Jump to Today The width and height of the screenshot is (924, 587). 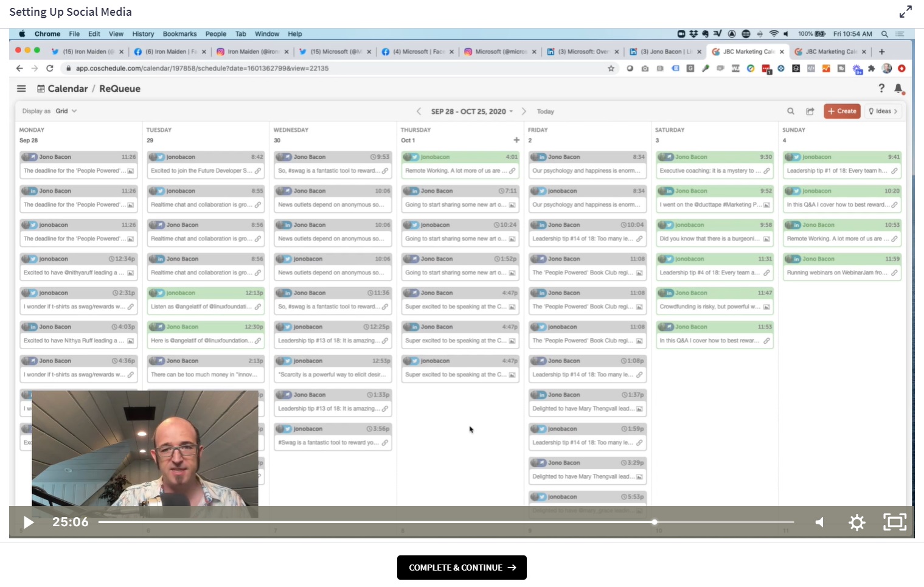[546, 111]
